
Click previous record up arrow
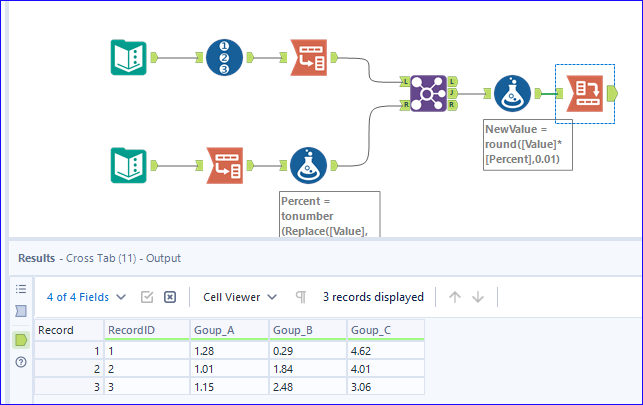454,297
